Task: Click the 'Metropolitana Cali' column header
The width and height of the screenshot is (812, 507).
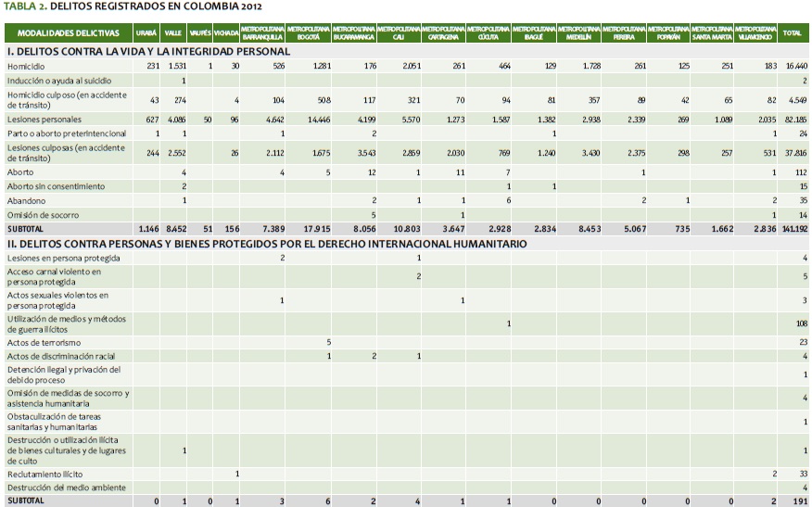Action: click(x=399, y=33)
